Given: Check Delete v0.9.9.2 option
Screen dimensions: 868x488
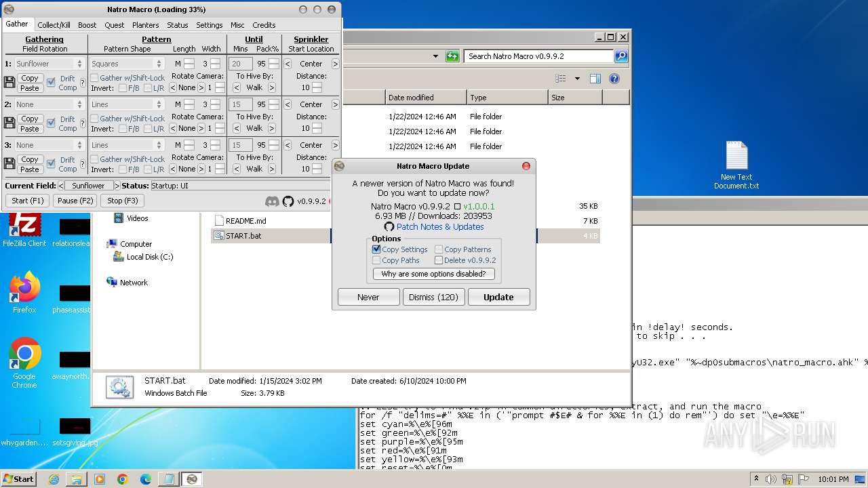Looking at the screenshot, I should (439, 260).
